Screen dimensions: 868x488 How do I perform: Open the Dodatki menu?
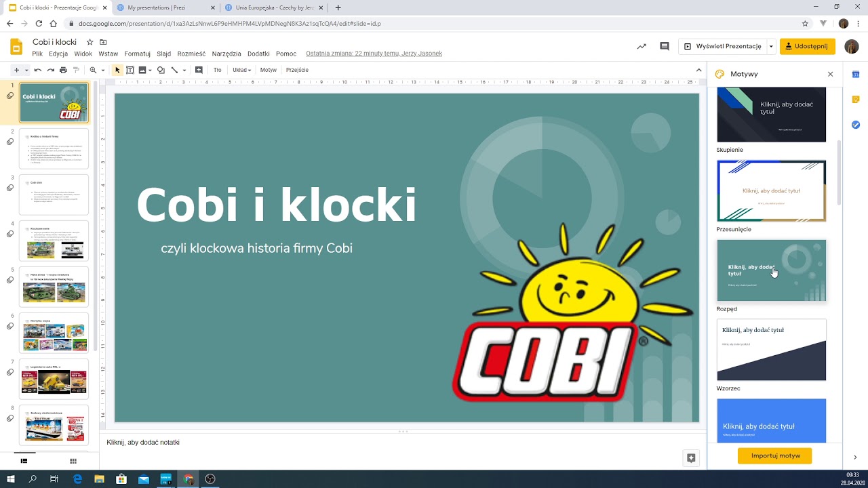pyautogui.click(x=258, y=54)
